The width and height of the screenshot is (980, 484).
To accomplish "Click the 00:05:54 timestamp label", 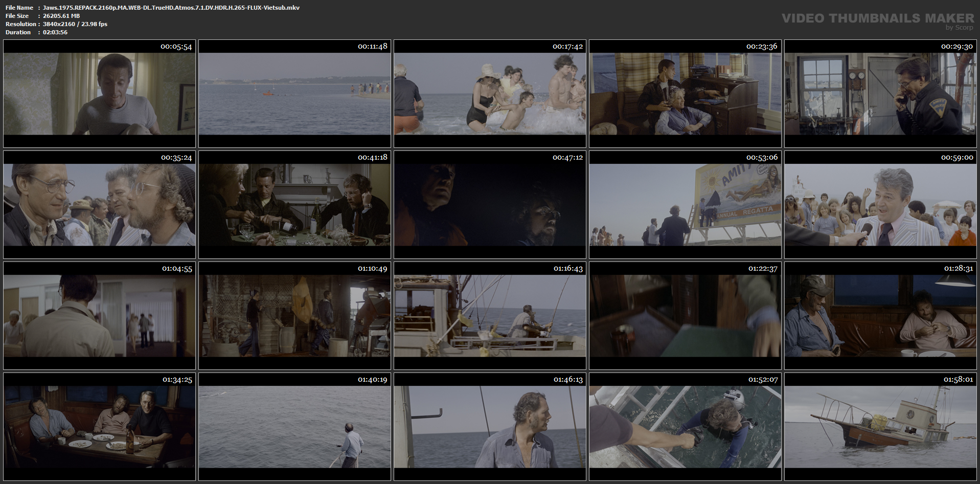I will click(x=176, y=47).
